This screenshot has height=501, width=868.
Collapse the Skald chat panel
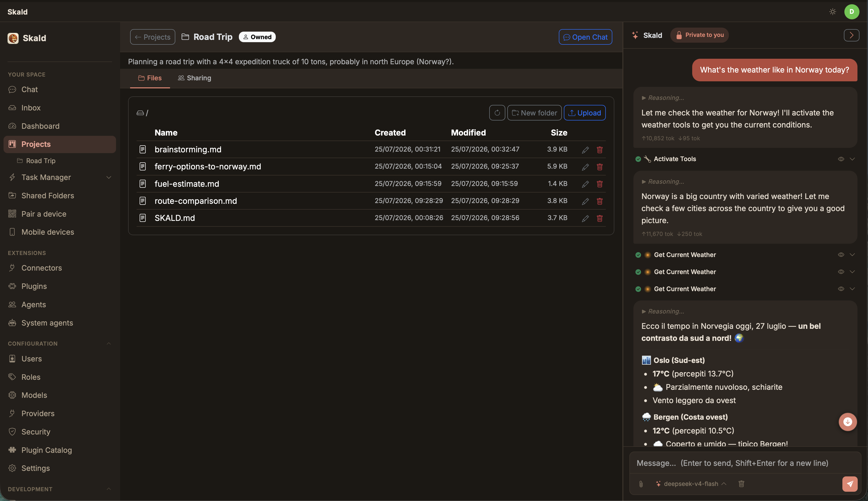851,35
